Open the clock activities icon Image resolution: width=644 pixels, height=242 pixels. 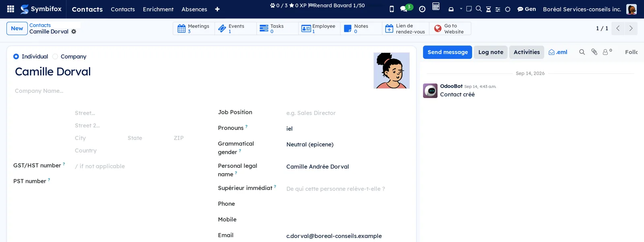tap(422, 9)
